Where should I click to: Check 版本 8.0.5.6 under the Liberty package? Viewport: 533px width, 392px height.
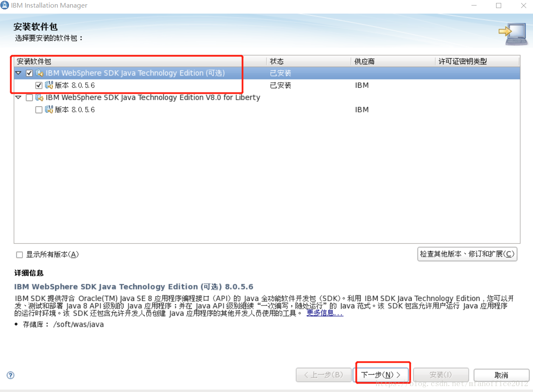tap(39, 110)
